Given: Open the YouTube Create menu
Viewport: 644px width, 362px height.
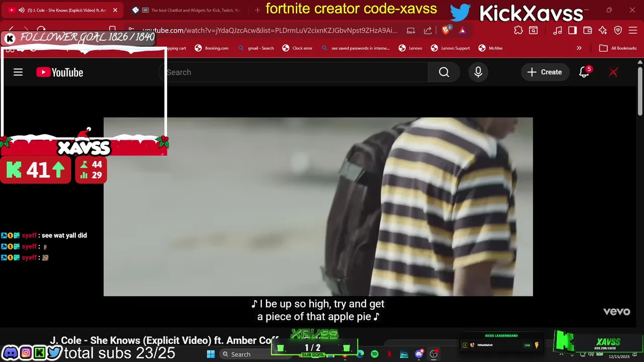Looking at the screenshot, I should (544, 72).
